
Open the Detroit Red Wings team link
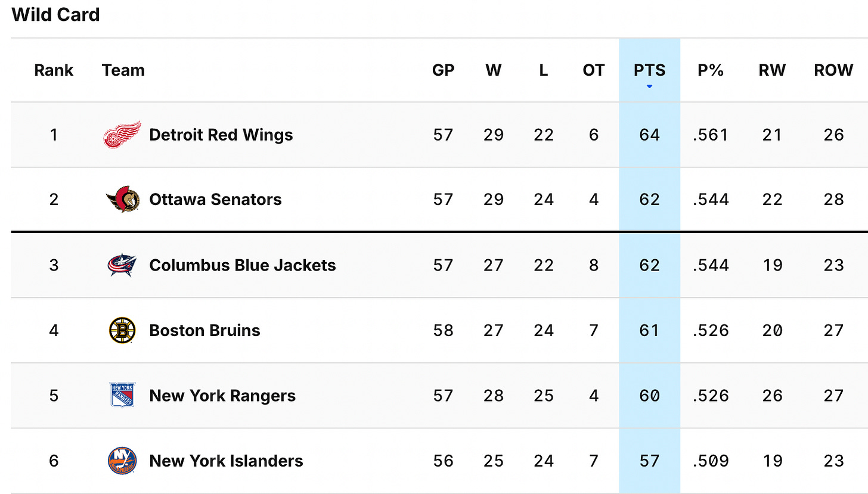click(x=221, y=135)
